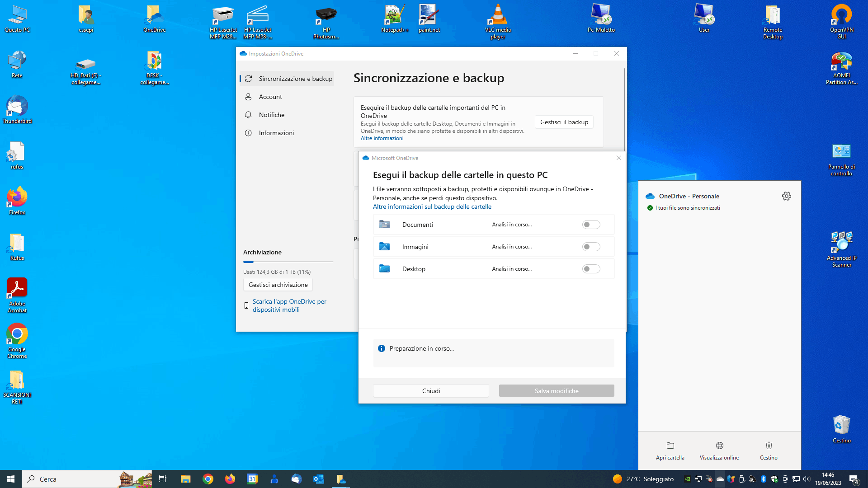
Task: Click OneDrive cloud icon in system tray
Action: coord(720,479)
